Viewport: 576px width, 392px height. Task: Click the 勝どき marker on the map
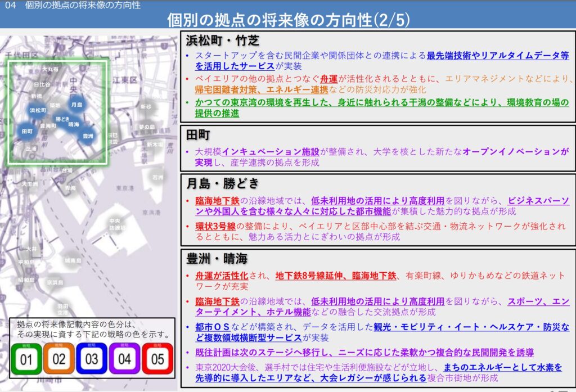pyautogui.click(x=62, y=119)
